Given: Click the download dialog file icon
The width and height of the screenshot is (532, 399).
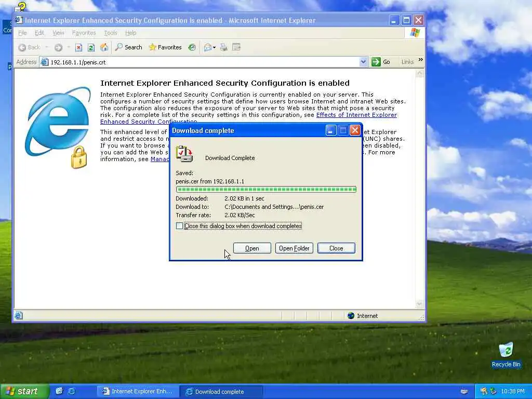Looking at the screenshot, I should [184, 154].
